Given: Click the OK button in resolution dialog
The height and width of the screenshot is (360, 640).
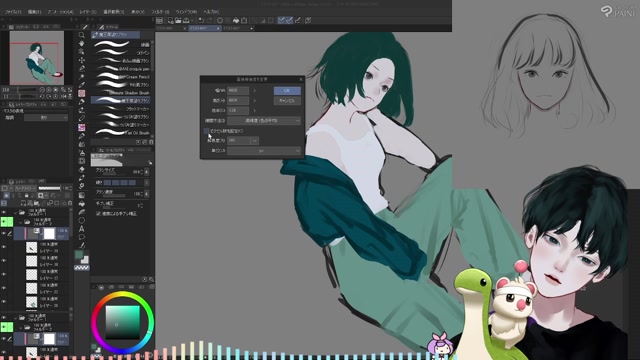Looking at the screenshot, I should coord(287,90).
